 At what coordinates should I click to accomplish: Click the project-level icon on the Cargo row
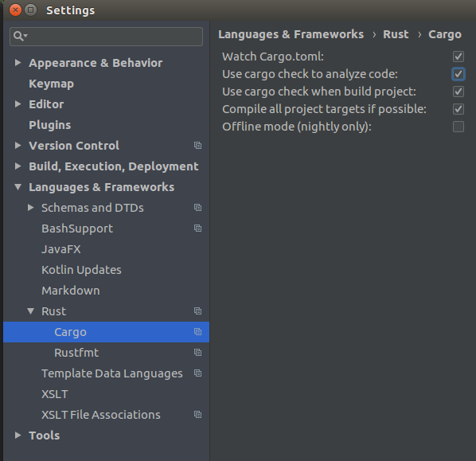197,332
